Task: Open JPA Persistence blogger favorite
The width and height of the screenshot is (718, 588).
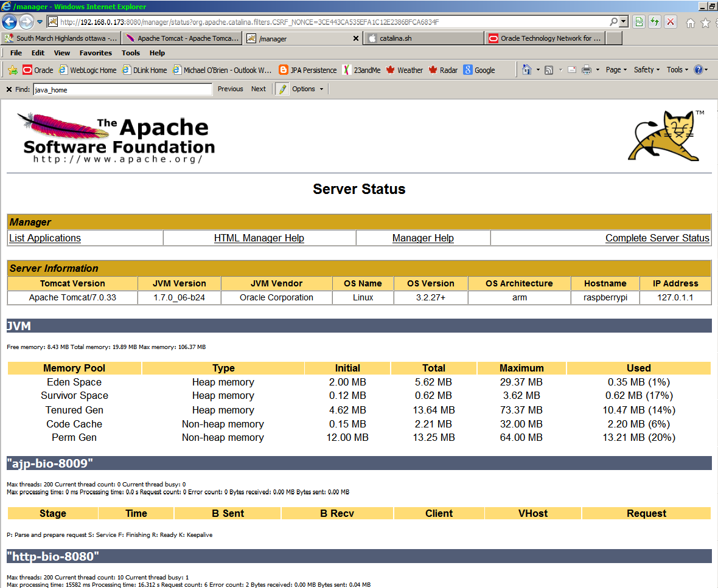Action: coord(308,70)
